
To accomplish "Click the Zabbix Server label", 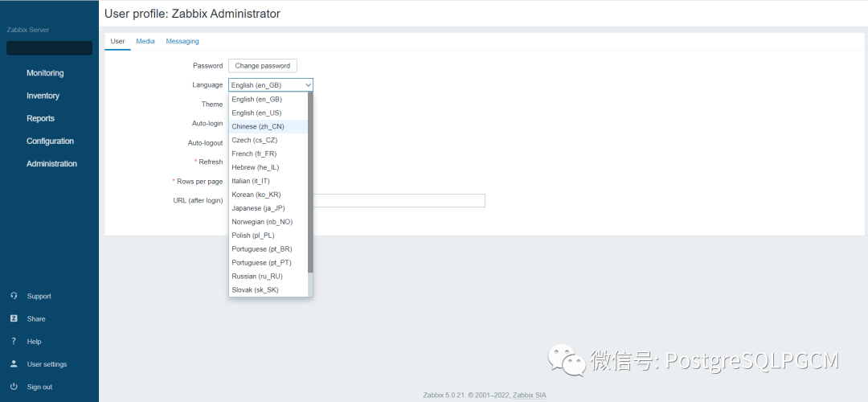I will tap(28, 30).
